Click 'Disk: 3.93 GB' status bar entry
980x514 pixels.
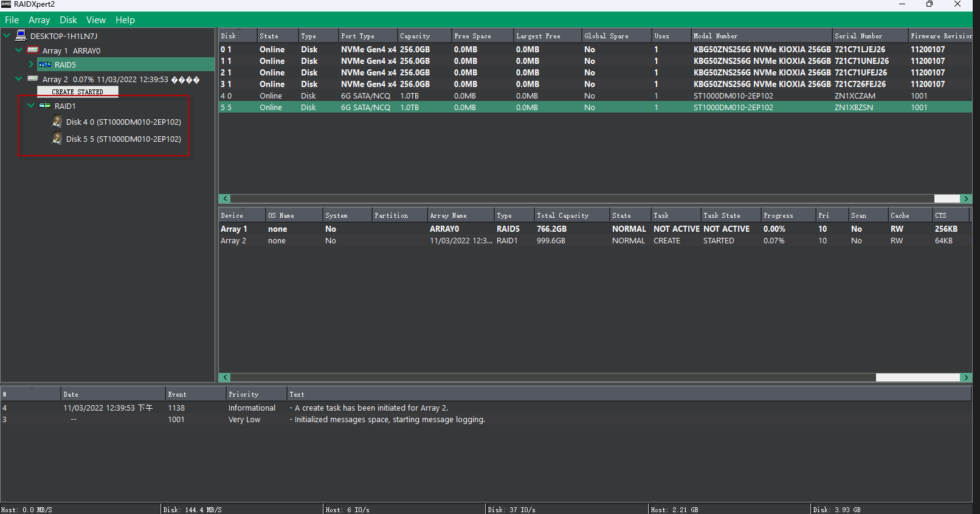pyautogui.click(x=891, y=509)
